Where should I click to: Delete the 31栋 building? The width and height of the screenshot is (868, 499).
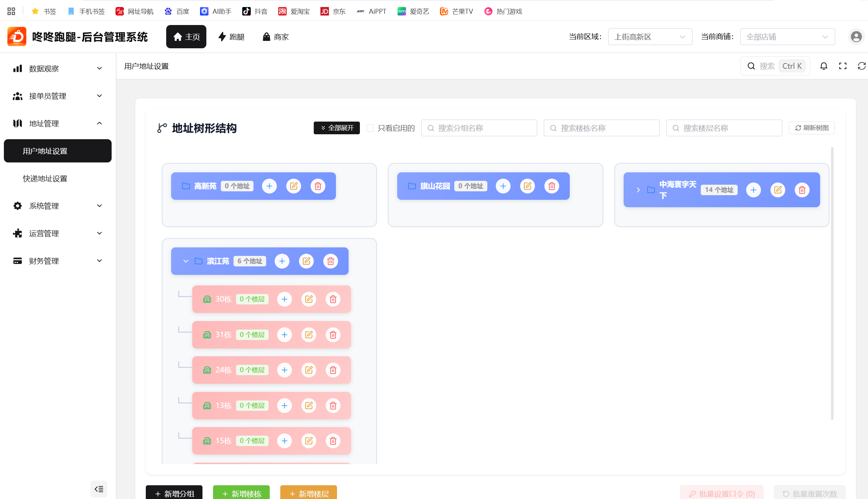tap(333, 335)
